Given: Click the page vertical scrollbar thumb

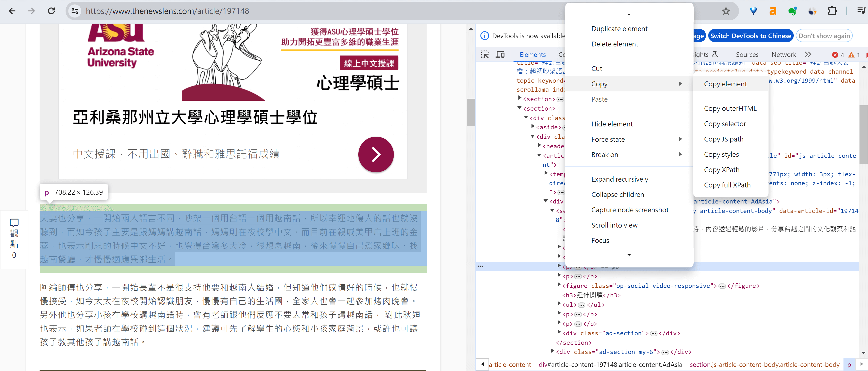Looking at the screenshot, I should click(470, 112).
